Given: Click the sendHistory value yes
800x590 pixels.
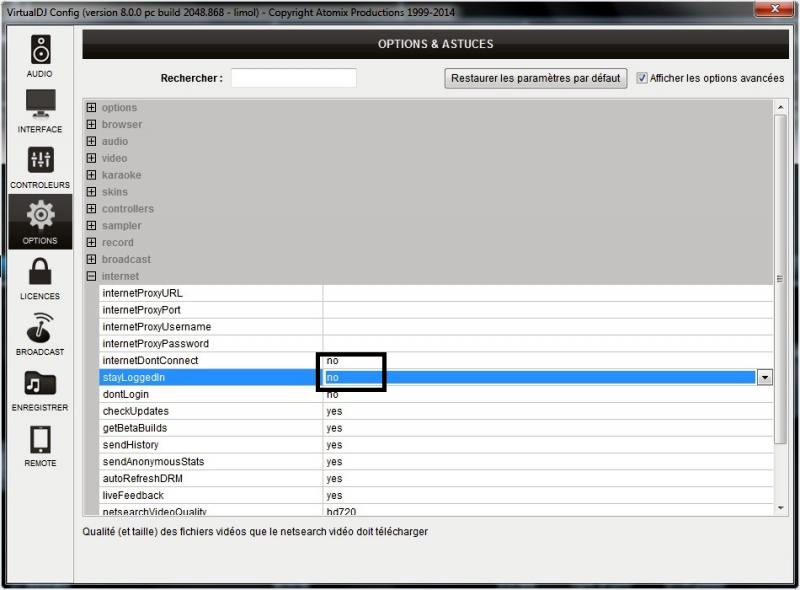Looking at the screenshot, I should 334,445.
